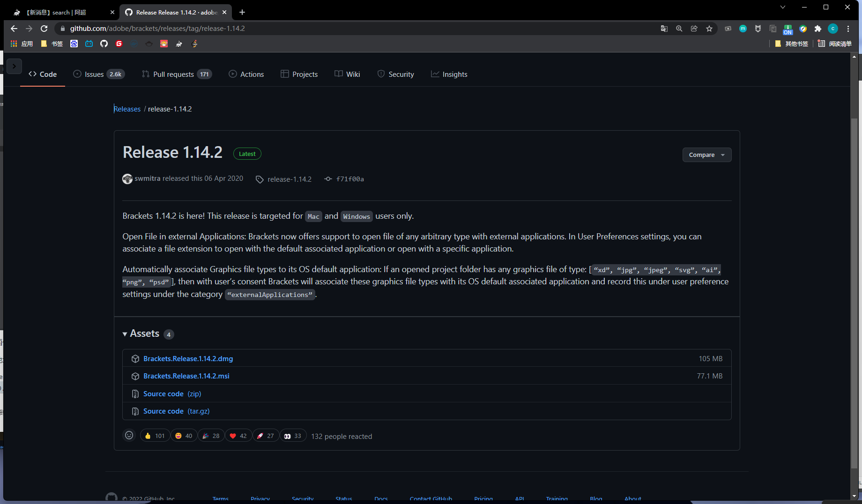Open a new browser tab
The image size is (862, 504).
242,12
